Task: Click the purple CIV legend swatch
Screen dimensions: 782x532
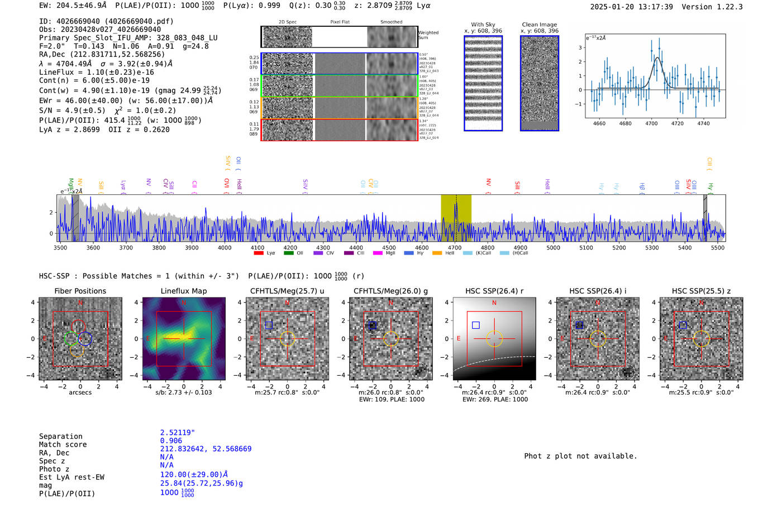Action: tap(318, 253)
